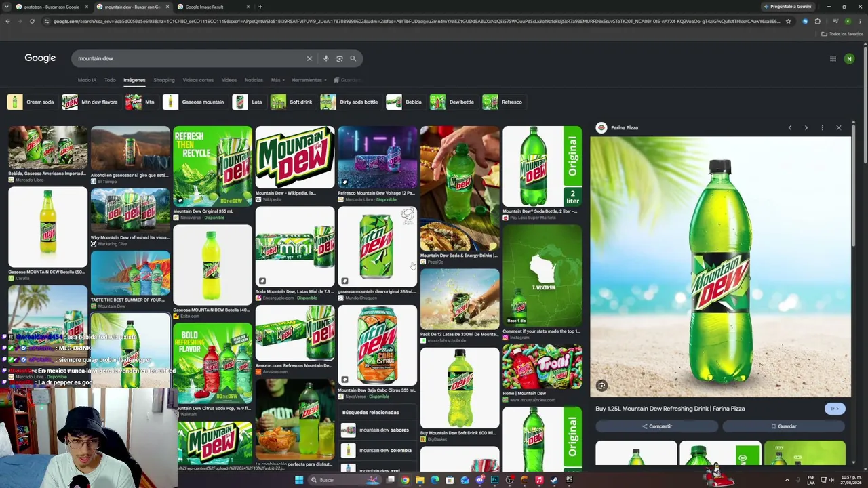Open Steam from the taskbar
Image resolution: width=868 pixels, height=488 pixels.
tap(554, 480)
